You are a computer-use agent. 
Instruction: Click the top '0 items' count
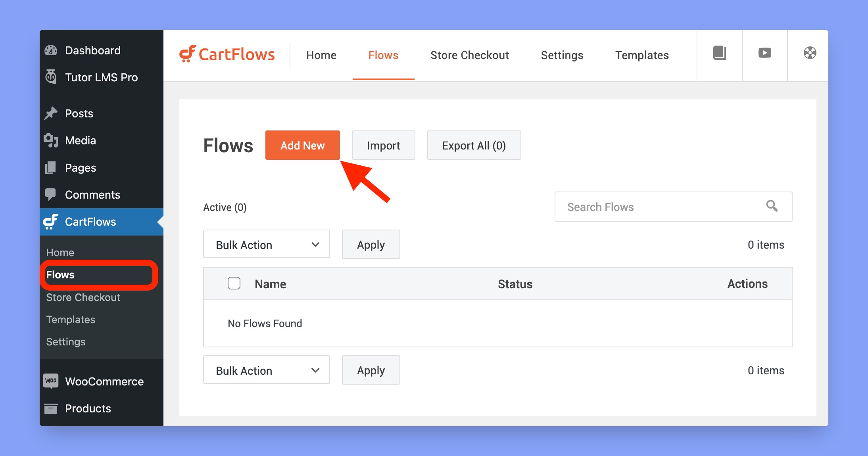[766, 245]
